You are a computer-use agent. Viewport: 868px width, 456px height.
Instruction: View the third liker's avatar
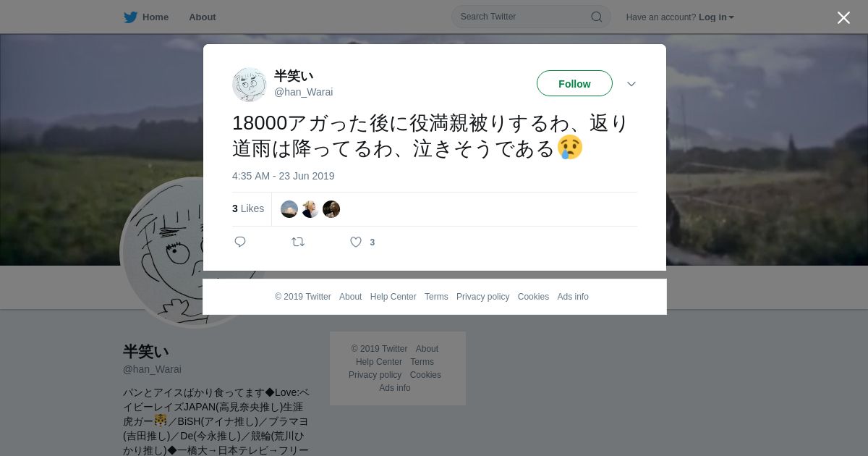[x=331, y=209]
